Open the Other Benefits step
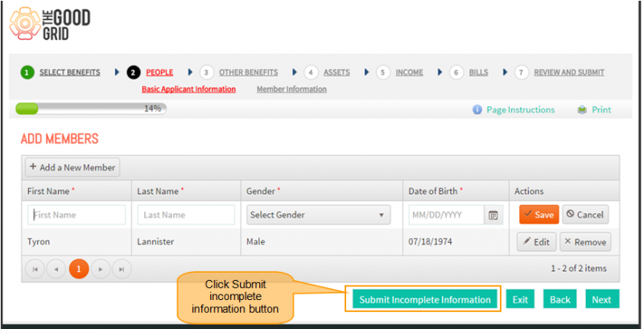 (x=248, y=72)
